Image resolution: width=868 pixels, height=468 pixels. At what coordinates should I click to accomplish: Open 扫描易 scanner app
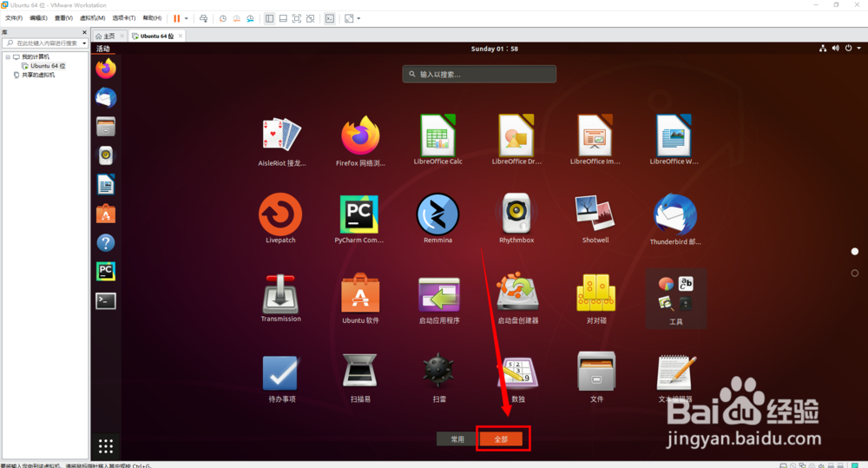point(360,379)
